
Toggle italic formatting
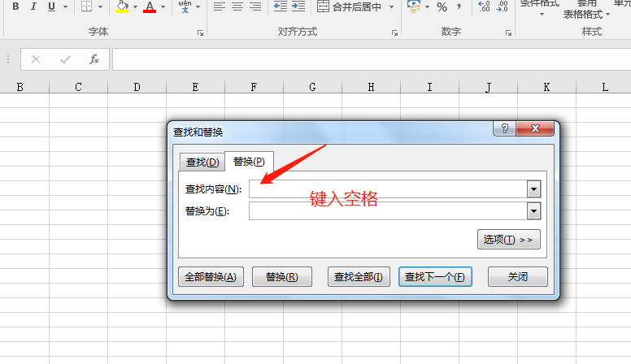pos(33,6)
